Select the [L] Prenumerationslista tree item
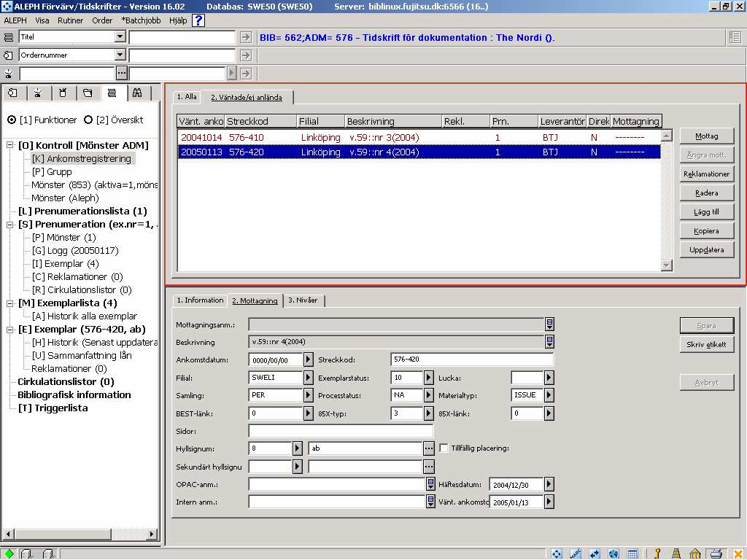Viewport: 747px width, 560px height. [x=82, y=211]
